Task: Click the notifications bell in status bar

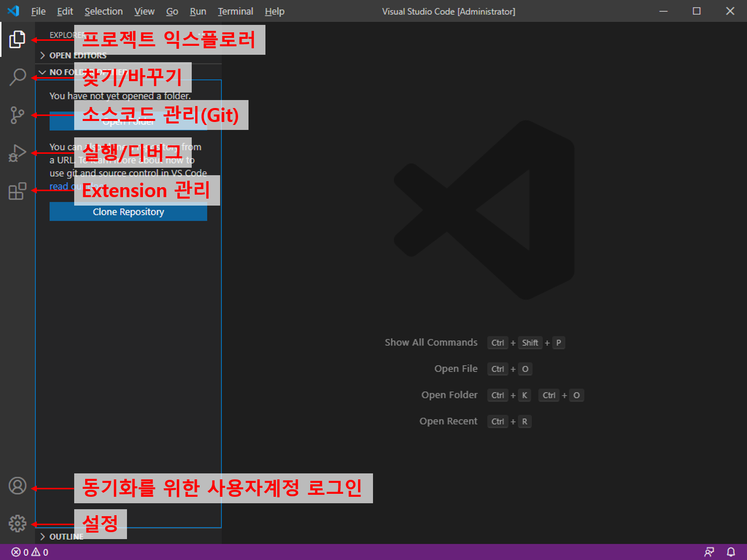Action: click(x=731, y=552)
